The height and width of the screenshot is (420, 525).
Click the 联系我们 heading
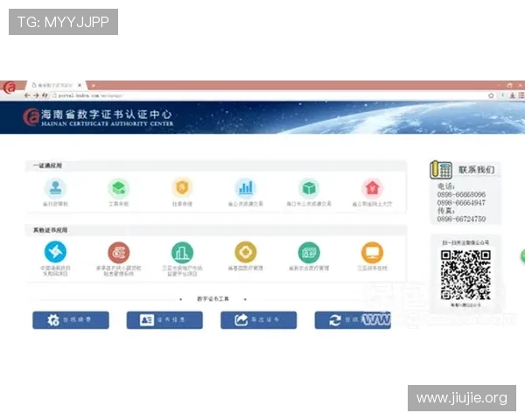pos(476,170)
